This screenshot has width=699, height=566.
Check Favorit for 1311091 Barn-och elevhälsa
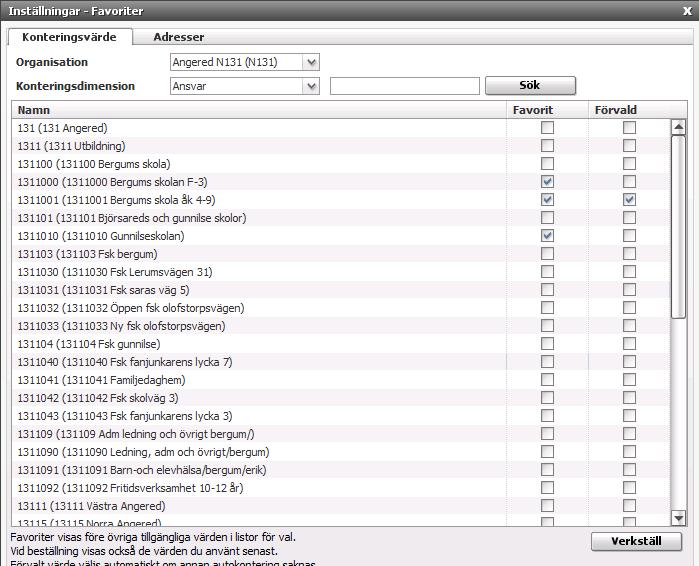coord(547,470)
